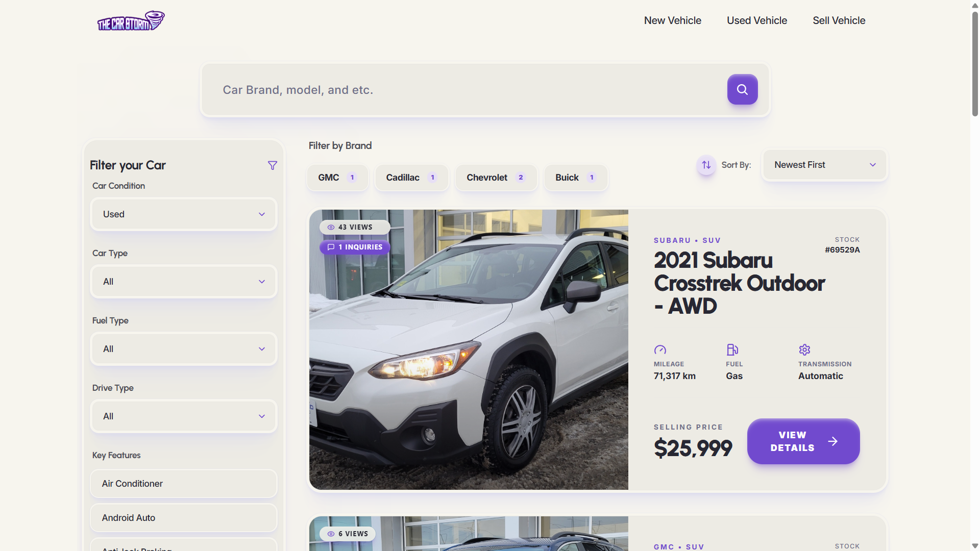Click the Filter your Car heading
The image size is (980, 551).
coord(128,165)
